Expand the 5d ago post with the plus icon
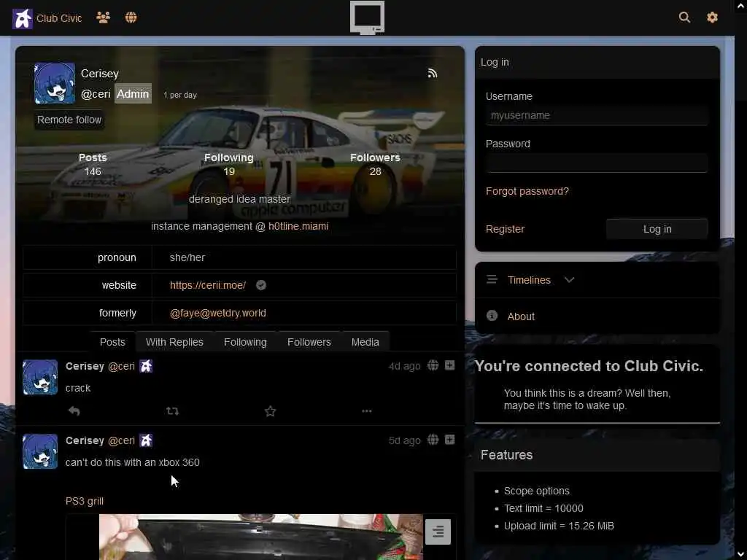 point(449,440)
